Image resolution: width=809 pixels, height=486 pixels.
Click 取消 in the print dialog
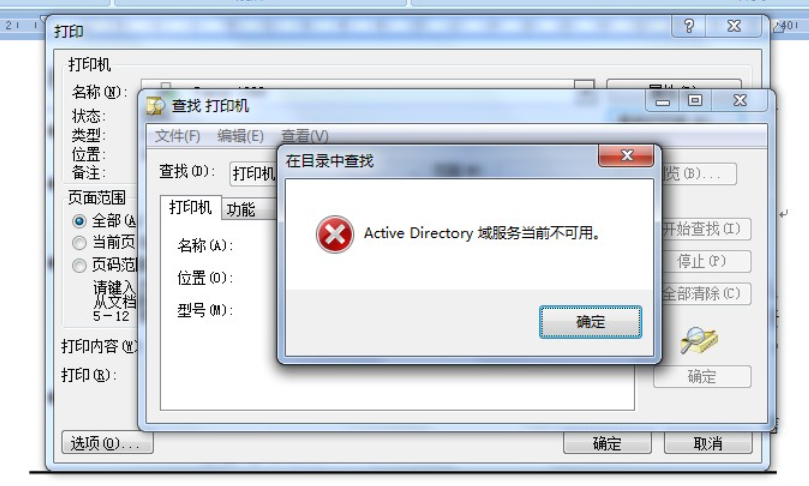click(707, 443)
